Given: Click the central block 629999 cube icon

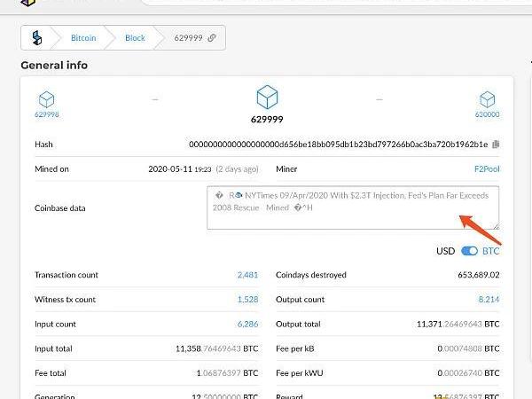Looking at the screenshot, I should click(x=267, y=97).
